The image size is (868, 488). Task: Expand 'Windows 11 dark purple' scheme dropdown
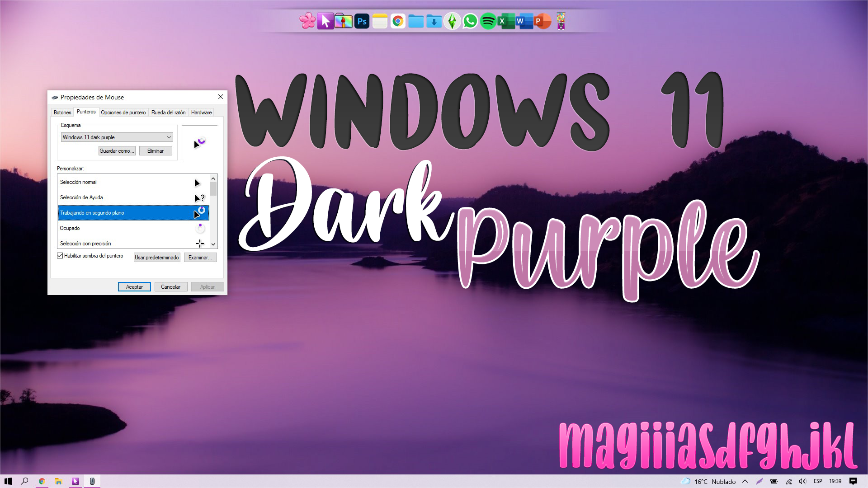168,137
